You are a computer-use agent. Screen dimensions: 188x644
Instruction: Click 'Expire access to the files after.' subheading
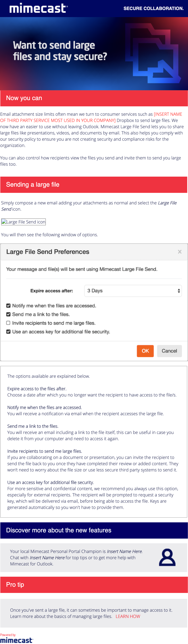[x=37, y=389]
